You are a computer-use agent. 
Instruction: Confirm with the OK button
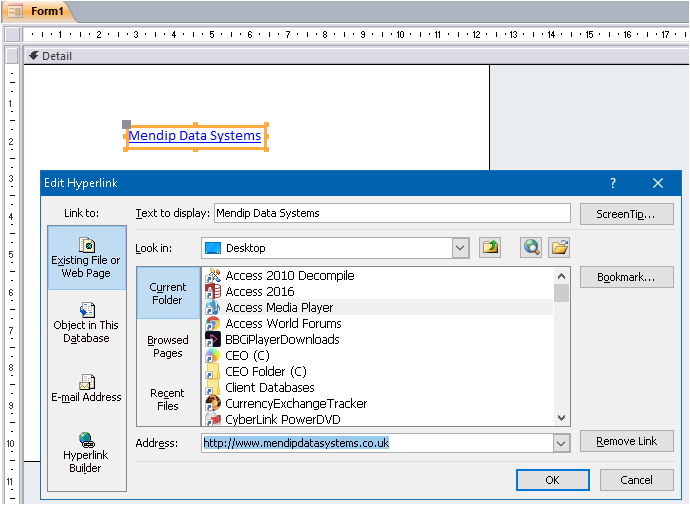553,480
